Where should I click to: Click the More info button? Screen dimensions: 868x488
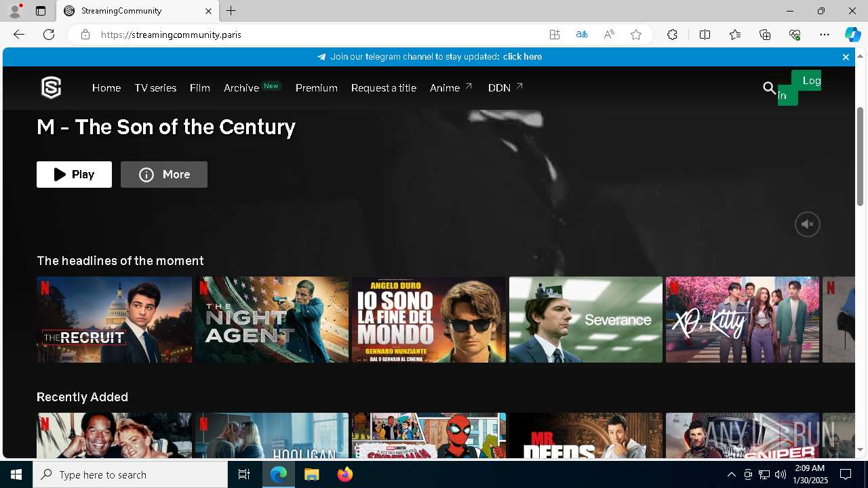[x=164, y=174]
